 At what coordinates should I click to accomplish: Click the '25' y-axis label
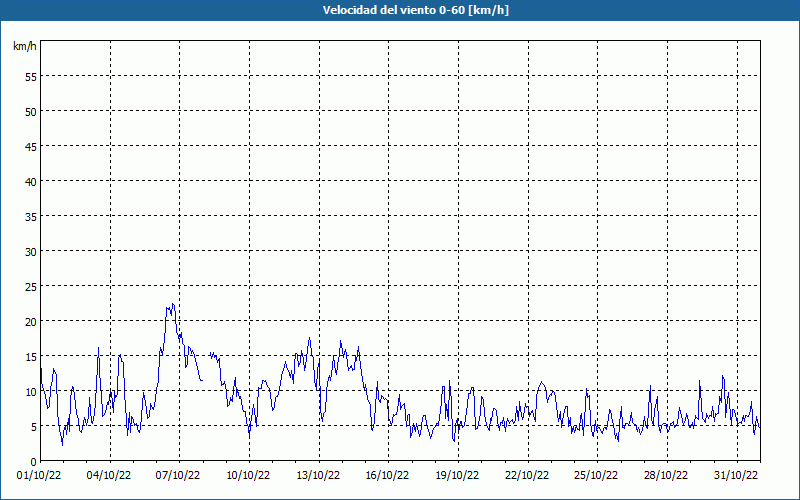pyautogui.click(x=31, y=287)
